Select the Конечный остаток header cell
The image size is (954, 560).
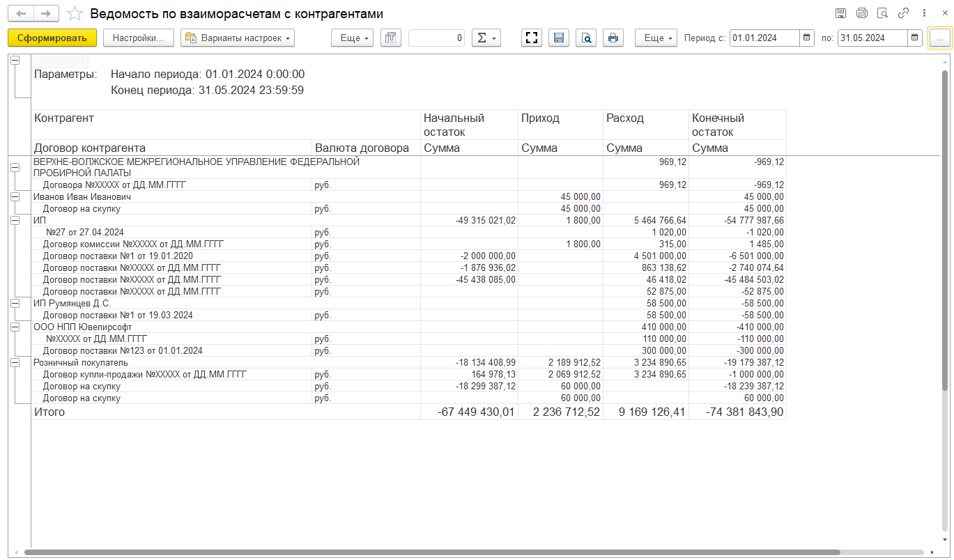(737, 125)
